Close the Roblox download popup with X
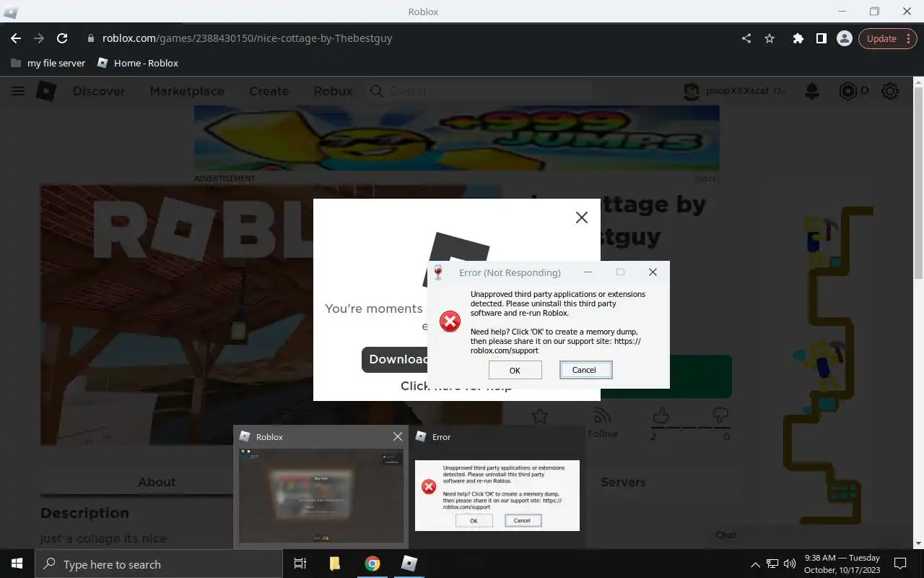The height and width of the screenshot is (578, 924). pos(582,217)
